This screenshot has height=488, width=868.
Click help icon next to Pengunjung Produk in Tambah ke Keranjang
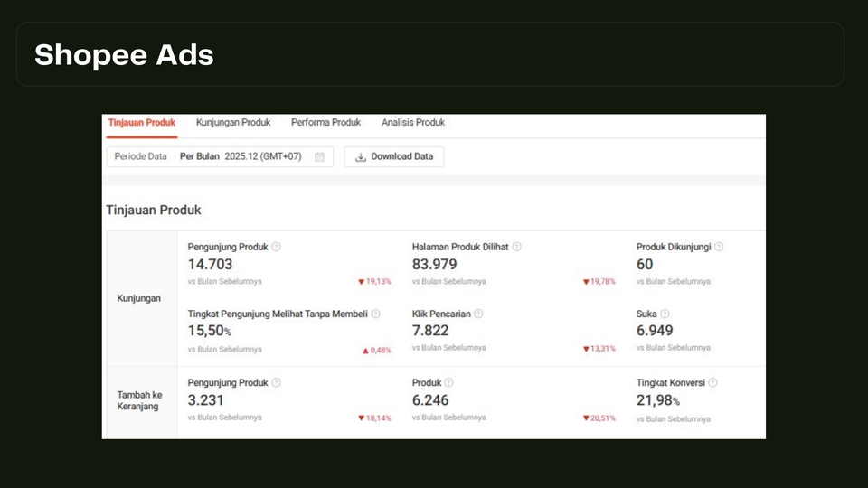coord(277,382)
